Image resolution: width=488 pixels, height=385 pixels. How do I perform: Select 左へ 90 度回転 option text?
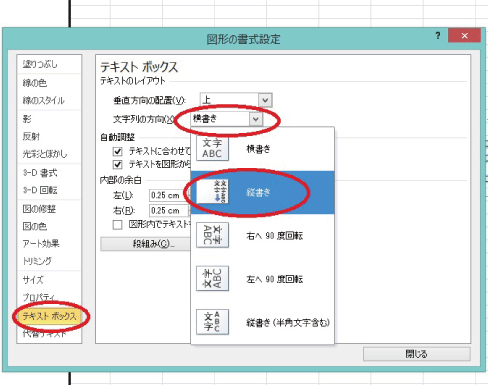click(x=274, y=279)
